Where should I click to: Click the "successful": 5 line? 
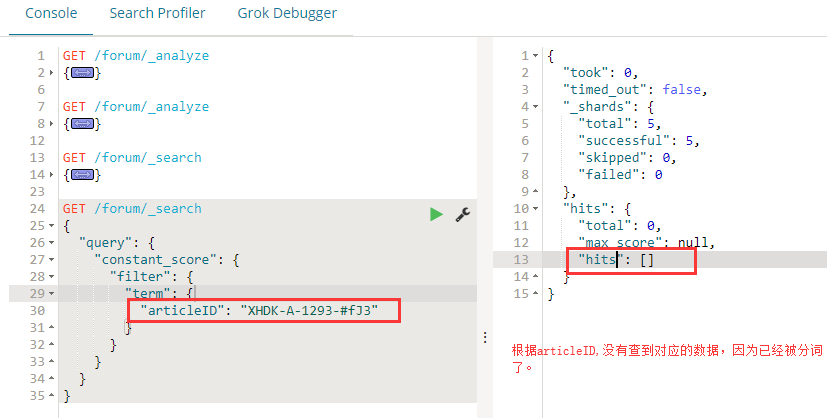click(639, 141)
